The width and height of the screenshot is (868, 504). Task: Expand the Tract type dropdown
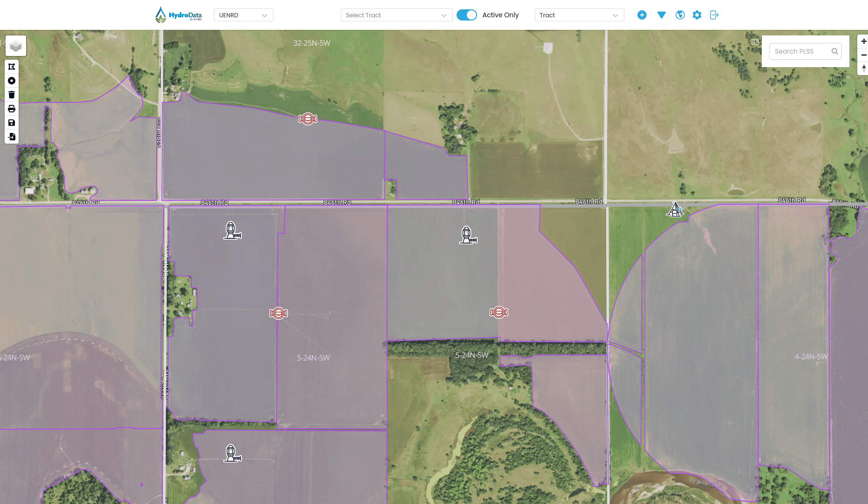tap(579, 15)
